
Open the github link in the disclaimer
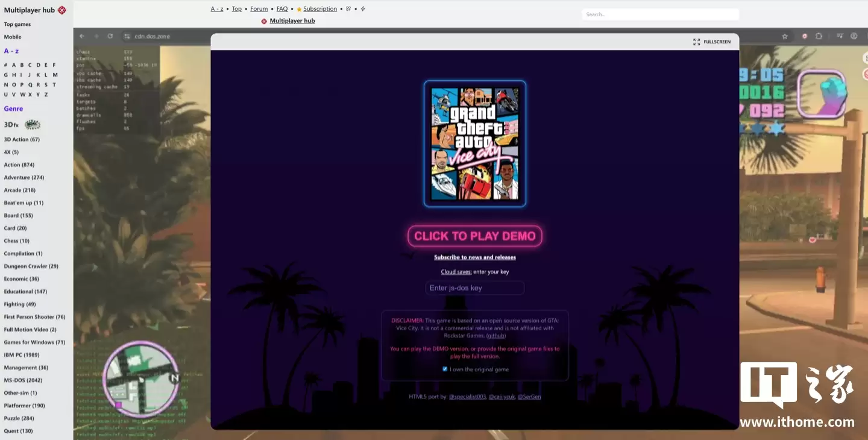(x=495, y=335)
